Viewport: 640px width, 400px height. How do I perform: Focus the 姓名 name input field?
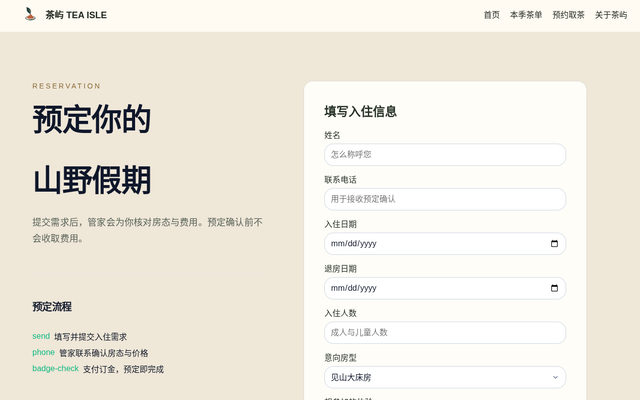[x=445, y=155]
